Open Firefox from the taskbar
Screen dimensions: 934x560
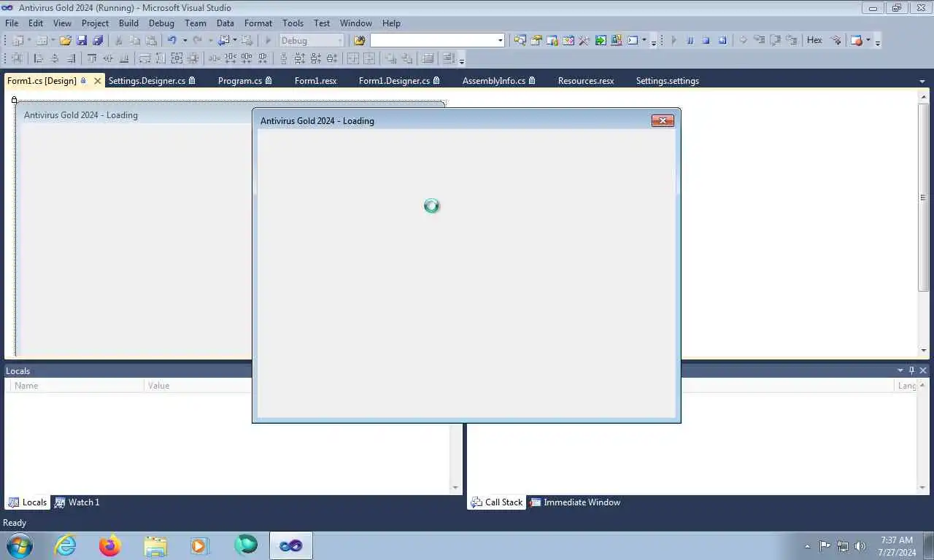tap(109, 545)
